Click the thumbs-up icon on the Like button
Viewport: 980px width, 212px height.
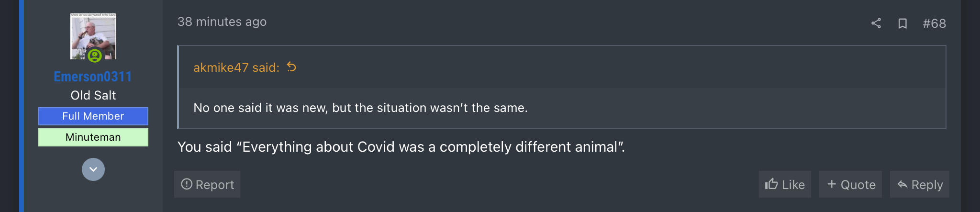point(771,184)
